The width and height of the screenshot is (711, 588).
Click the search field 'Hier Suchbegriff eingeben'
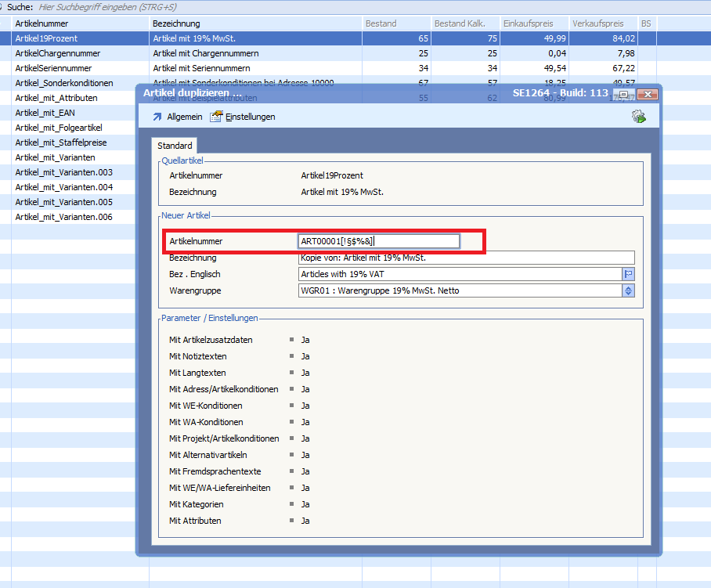(x=117, y=6)
